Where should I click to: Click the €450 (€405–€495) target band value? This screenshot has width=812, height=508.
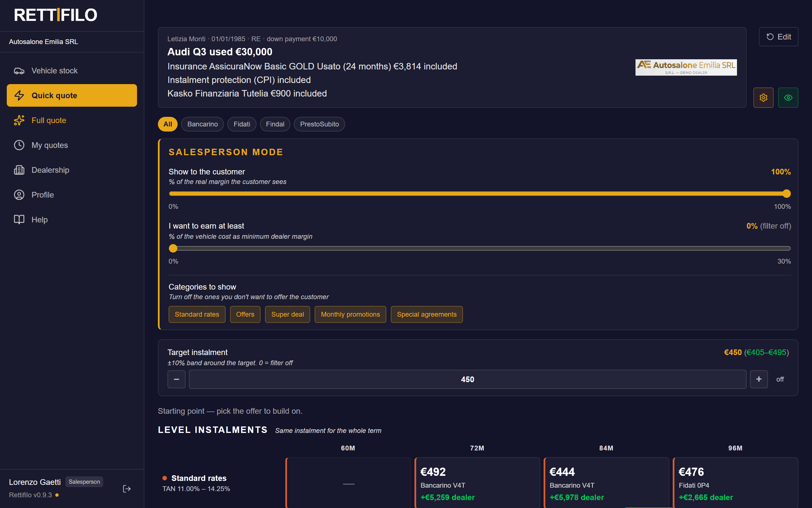756,352
